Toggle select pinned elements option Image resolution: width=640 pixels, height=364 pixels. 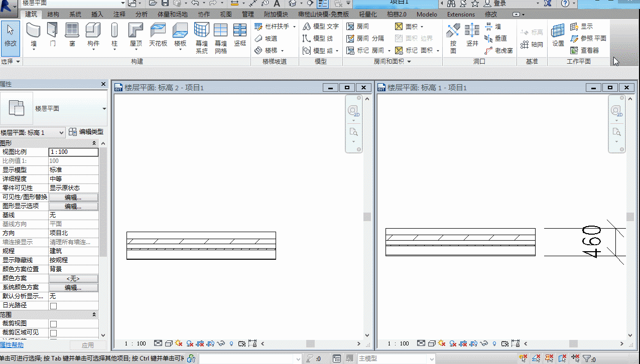click(550, 358)
